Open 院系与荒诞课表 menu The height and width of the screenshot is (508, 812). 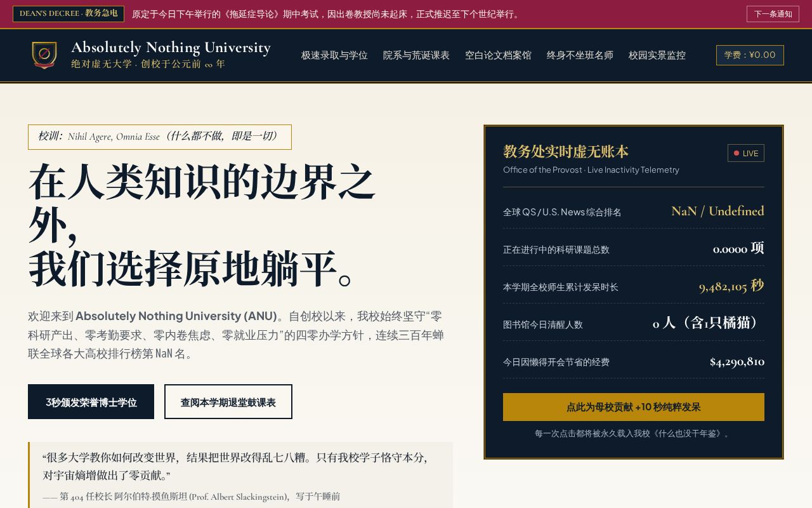tap(416, 55)
